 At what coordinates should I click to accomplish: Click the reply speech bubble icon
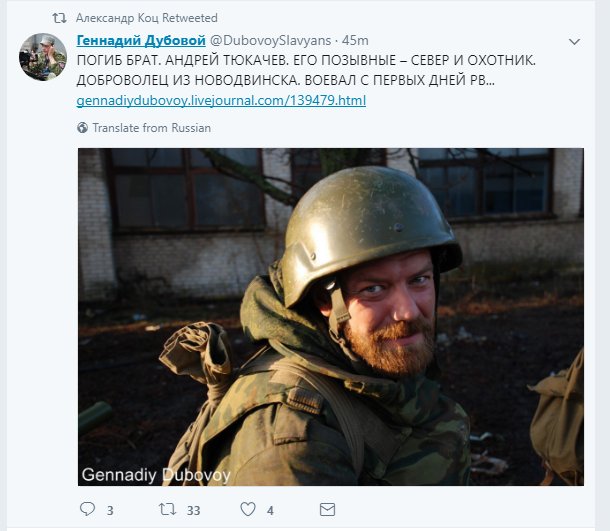[86, 510]
